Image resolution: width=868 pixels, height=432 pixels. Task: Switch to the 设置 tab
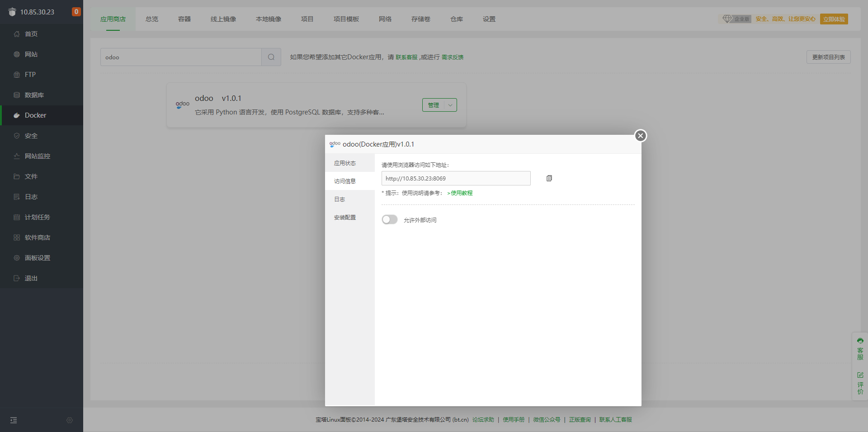pos(489,19)
